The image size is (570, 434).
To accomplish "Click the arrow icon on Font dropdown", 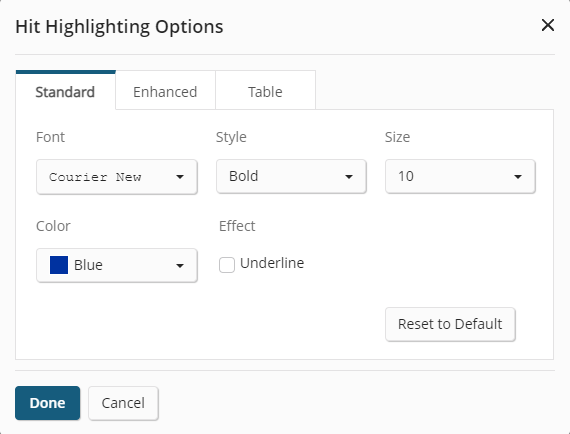I will pyautogui.click(x=180, y=177).
